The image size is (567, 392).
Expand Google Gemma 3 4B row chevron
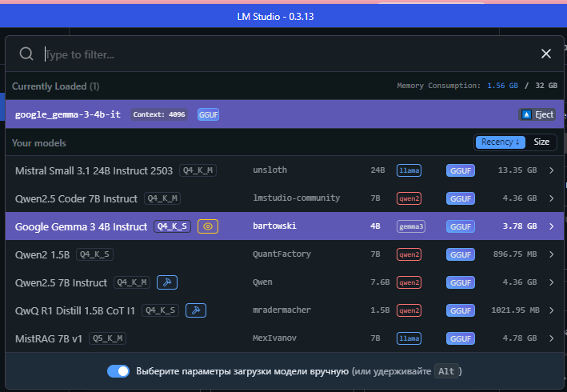pyautogui.click(x=551, y=226)
